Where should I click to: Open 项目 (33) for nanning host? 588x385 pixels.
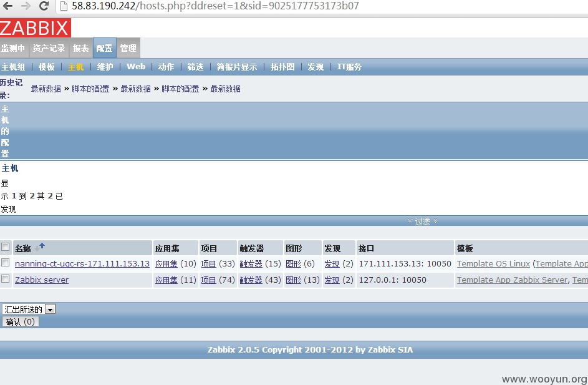(209, 264)
